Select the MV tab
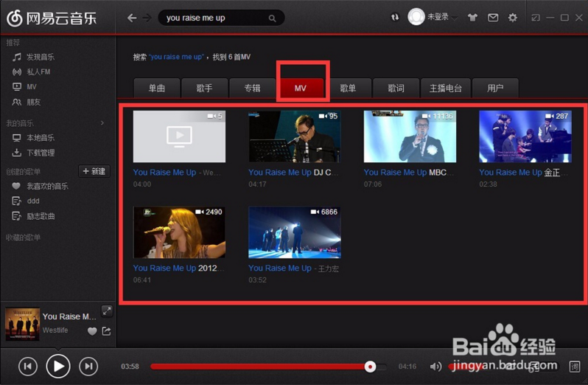This screenshot has height=385, width=588. (x=301, y=89)
